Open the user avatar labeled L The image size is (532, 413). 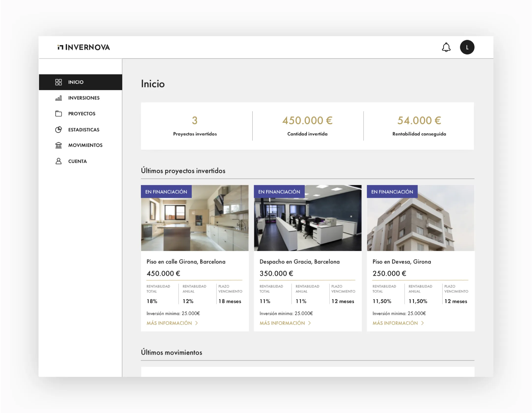tap(467, 47)
